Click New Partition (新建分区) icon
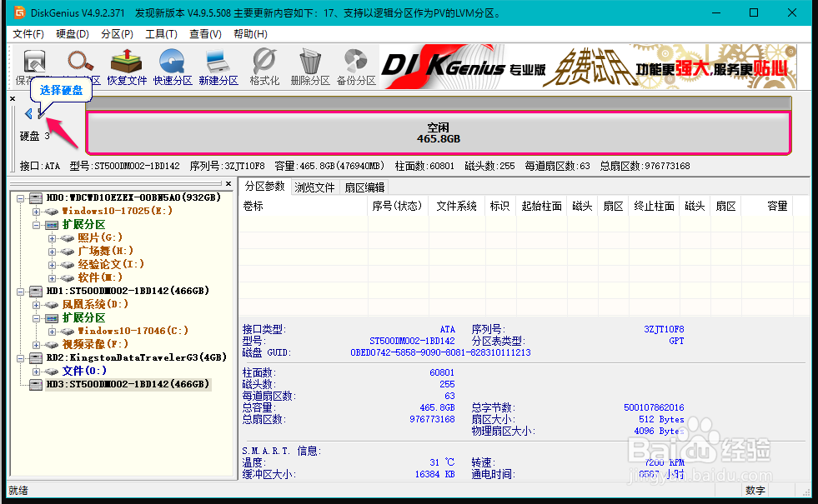This screenshot has width=818, height=504. pos(218,67)
